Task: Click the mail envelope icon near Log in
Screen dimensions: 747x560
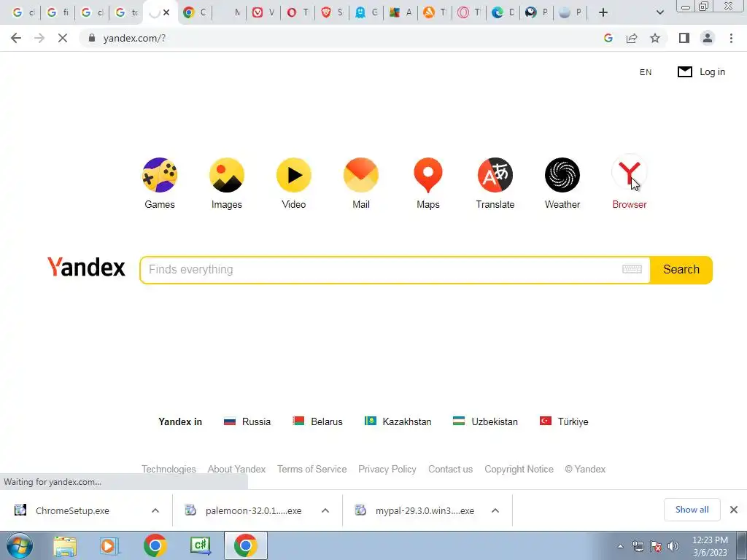Action: [685, 72]
